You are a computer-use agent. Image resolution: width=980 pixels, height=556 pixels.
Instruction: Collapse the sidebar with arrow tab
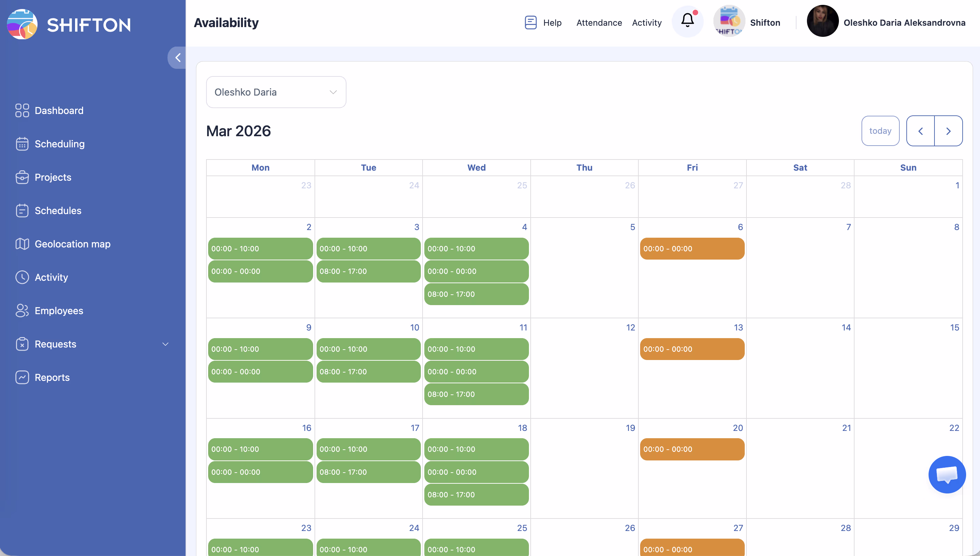pyautogui.click(x=178, y=58)
